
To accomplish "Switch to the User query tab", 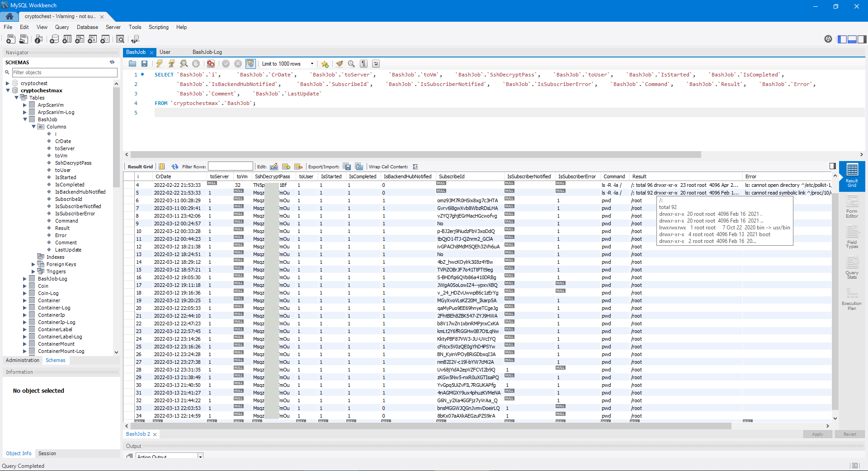I will pos(165,52).
